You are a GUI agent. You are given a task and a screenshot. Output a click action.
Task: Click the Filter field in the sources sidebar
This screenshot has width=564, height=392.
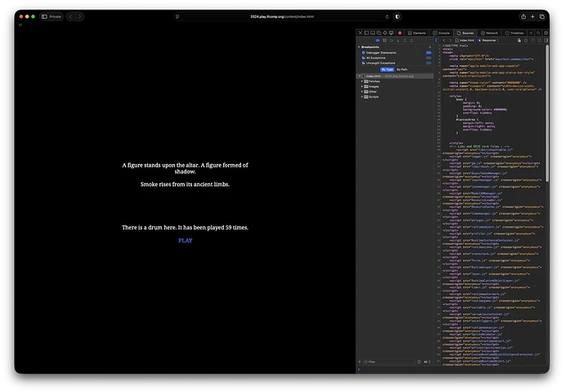tap(390, 362)
